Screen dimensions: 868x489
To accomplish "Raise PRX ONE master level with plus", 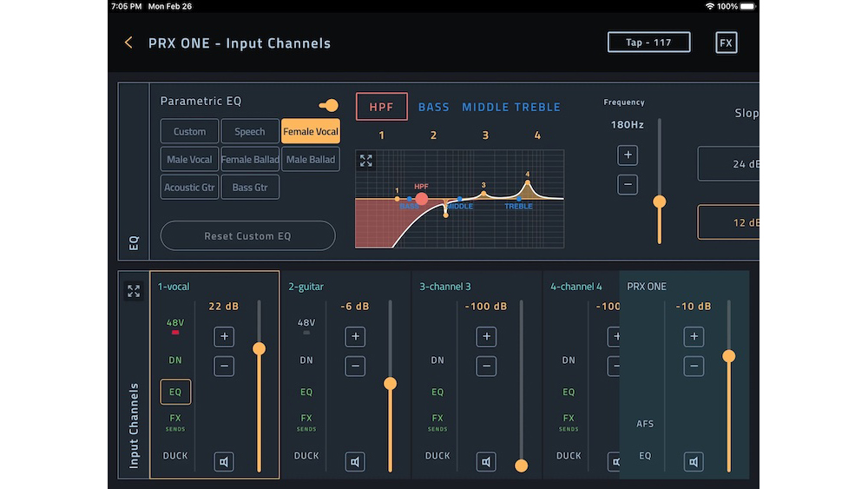I will coord(694,336).
